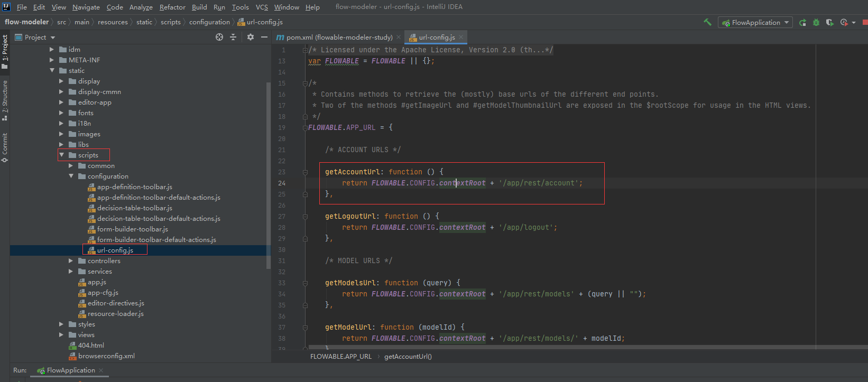Select resource-loader.js file
Viewport: 868px width, 382px height.
click(x=115, y=313)
